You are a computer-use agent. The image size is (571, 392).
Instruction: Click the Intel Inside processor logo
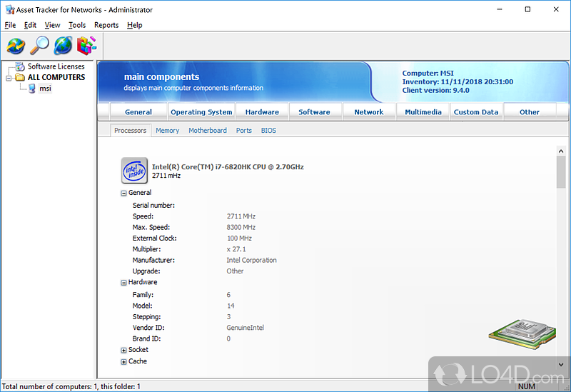[x=135, y=171]
